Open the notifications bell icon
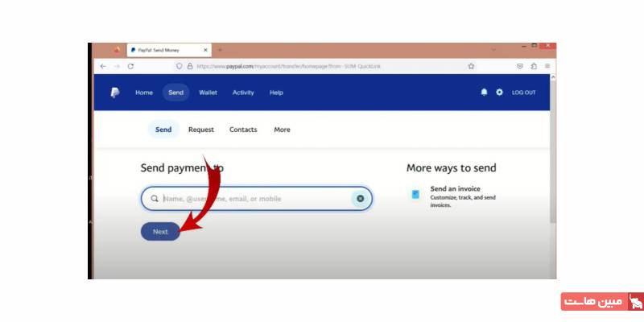 click(x=485, y=93)
